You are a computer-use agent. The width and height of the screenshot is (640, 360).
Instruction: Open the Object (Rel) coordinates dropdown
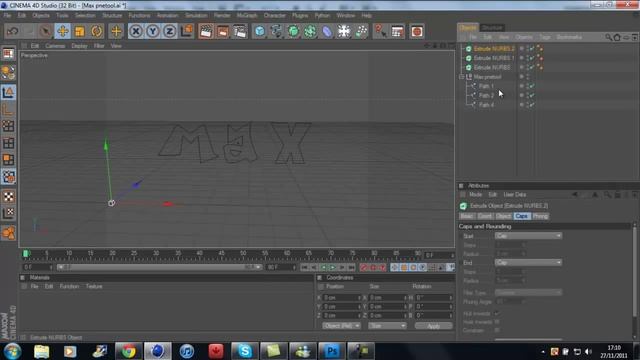[341, 326]
